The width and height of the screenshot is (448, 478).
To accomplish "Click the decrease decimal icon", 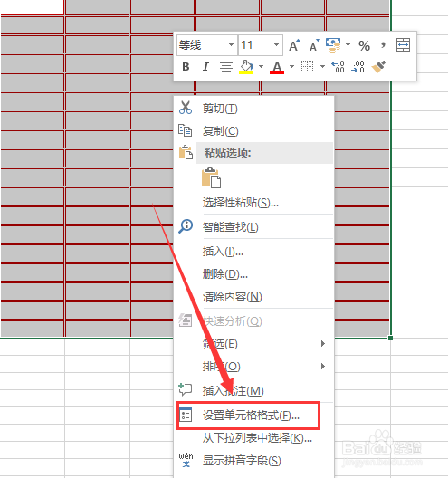I will click(357, 66).
